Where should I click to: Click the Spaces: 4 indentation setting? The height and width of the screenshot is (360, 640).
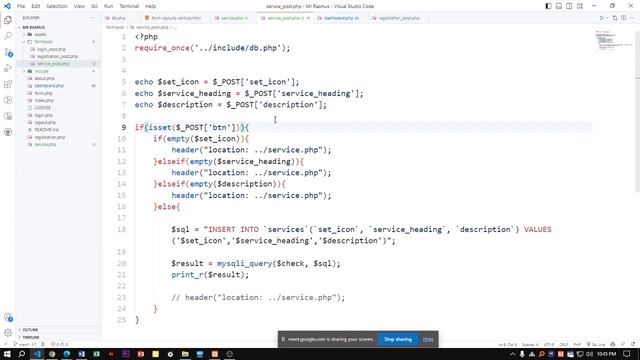(x=530, y=345)
